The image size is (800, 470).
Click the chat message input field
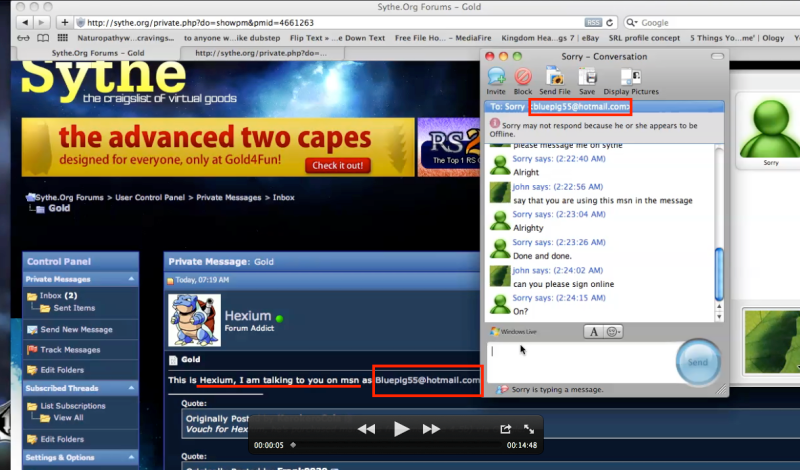click(581, 362)
